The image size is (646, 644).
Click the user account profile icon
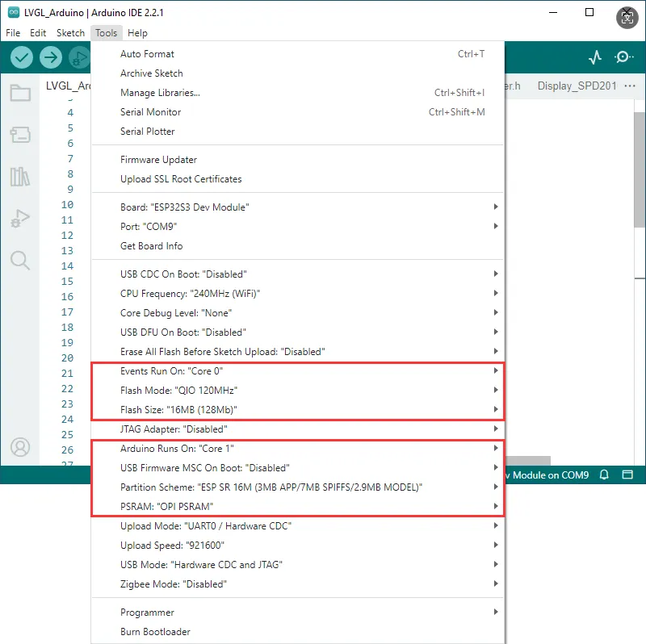(x=20, y=446)
